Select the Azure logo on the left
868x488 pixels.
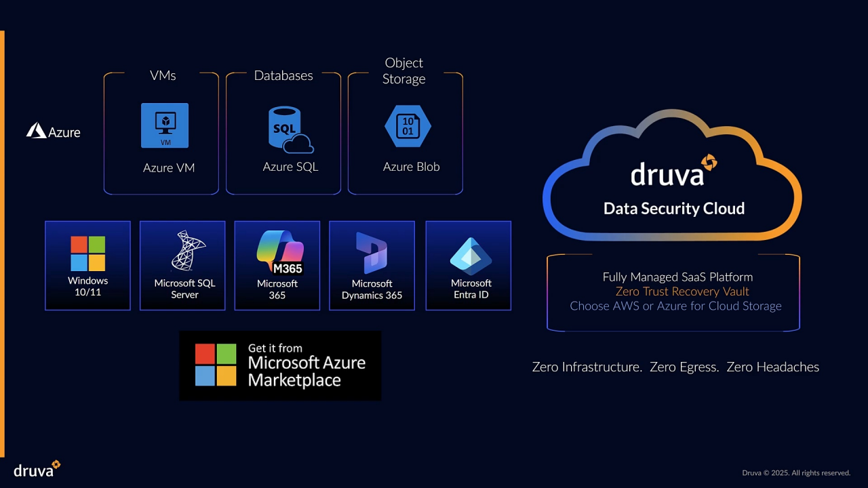click(x=53, y=131)
